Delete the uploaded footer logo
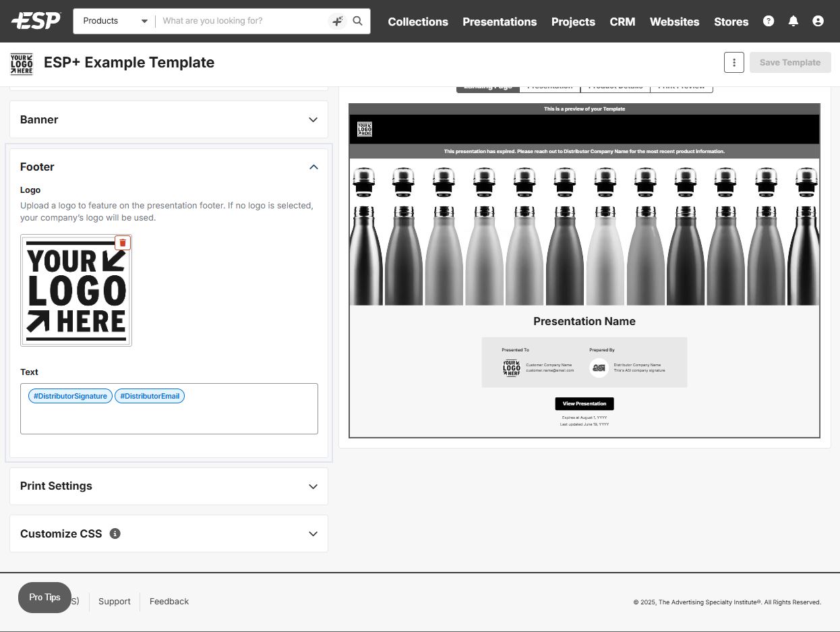 coord(123,243)
